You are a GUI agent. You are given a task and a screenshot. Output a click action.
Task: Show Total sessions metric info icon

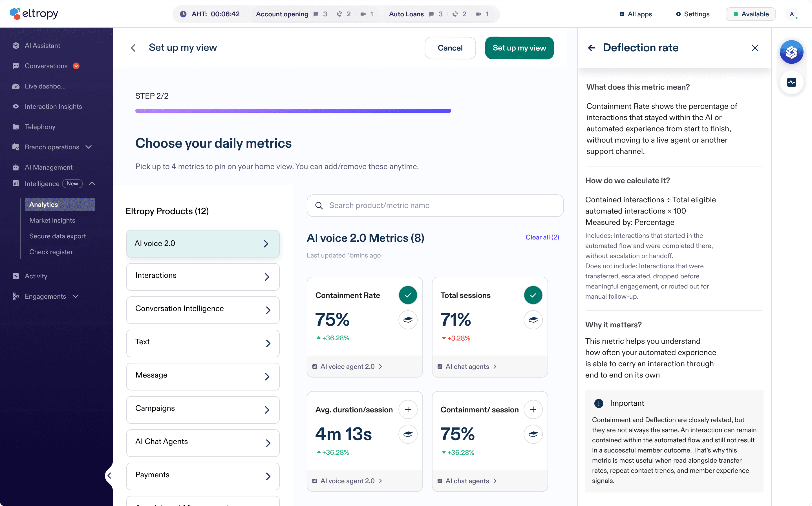[x=533, y=320]
